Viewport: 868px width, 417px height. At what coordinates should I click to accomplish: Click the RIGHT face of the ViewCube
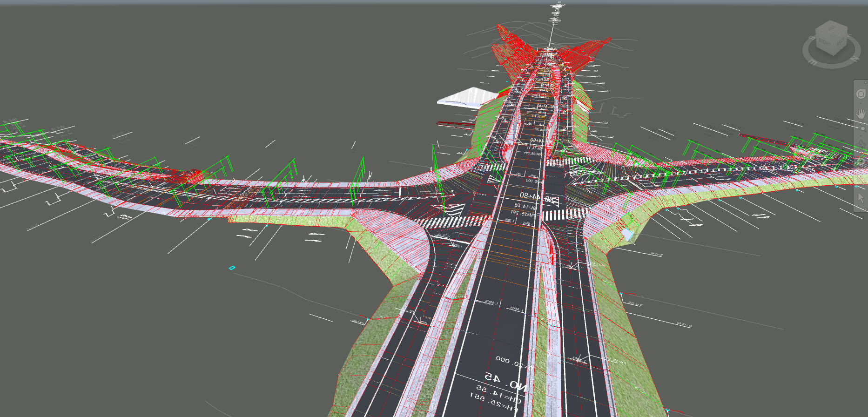pyautogui.click(x=825, y=43)
